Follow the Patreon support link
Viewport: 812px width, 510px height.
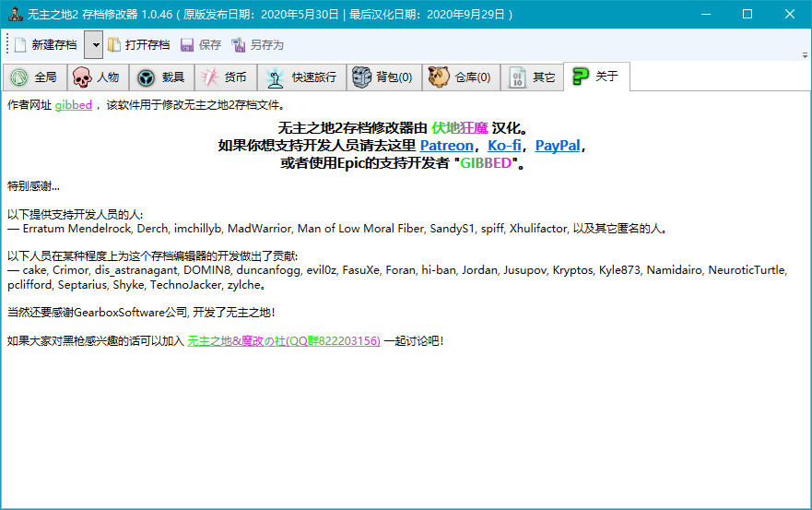pyautogui.click(x=446, y=146)
